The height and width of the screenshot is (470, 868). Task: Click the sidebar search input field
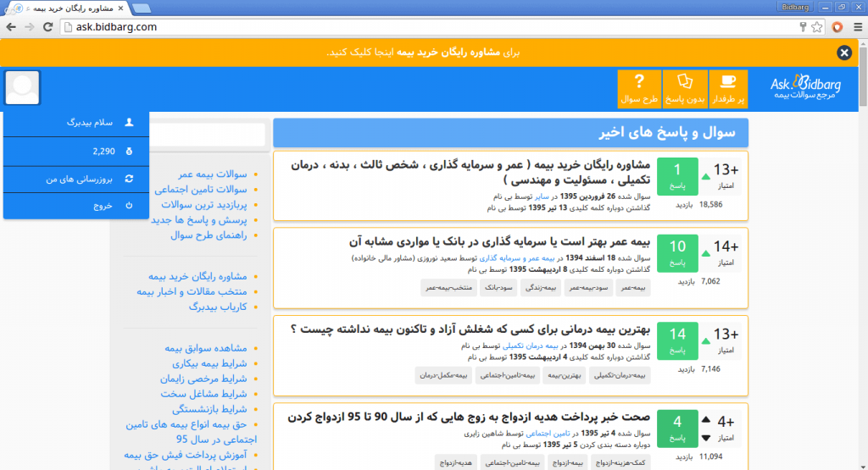[x=207, y=135]
